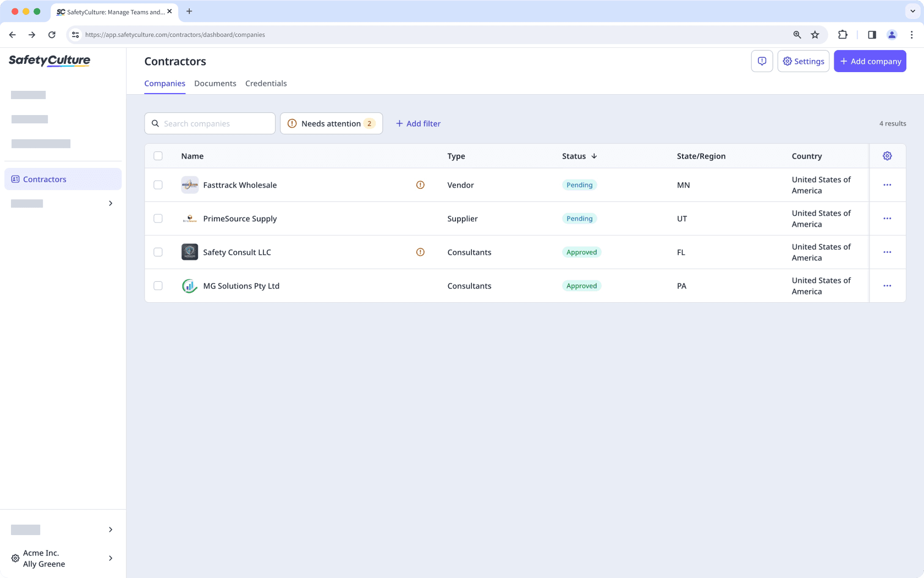
Task: Switch to the Documents tab
Action: click(215, 83)
